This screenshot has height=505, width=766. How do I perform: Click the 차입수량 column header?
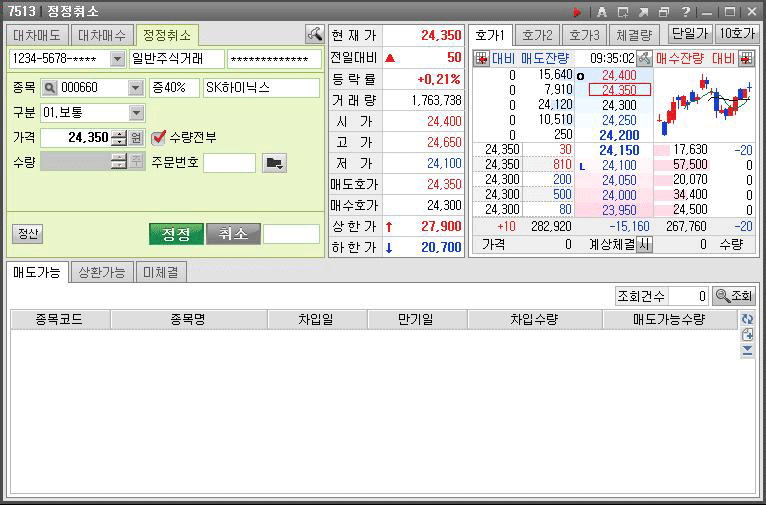click(535, 319)
